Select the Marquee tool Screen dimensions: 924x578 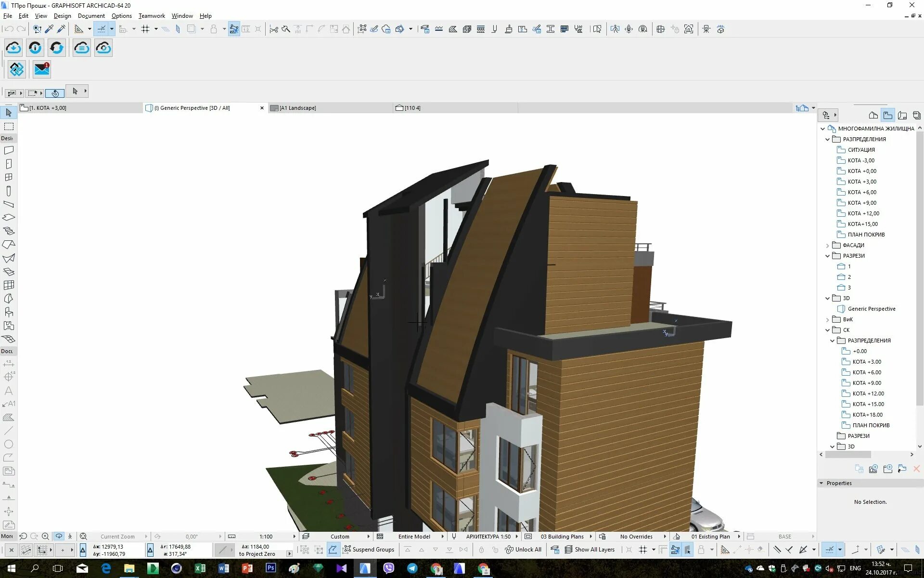point(9,127)
